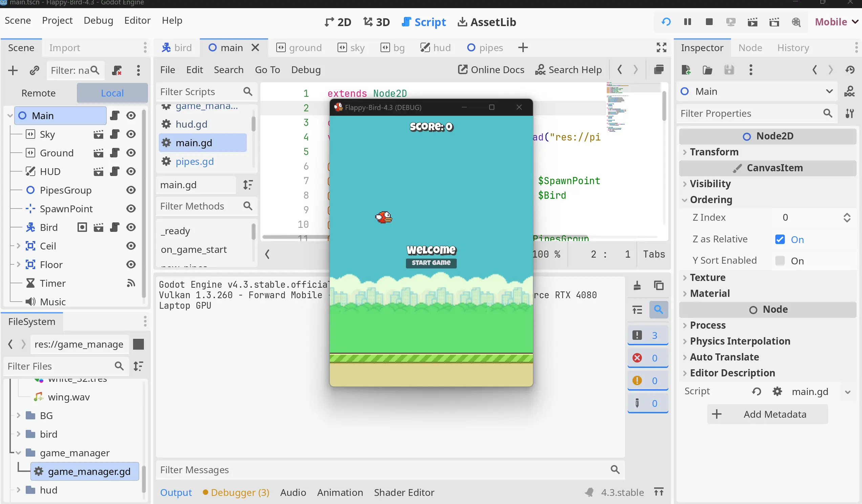Open Ground node in editor

click(99, 153)
